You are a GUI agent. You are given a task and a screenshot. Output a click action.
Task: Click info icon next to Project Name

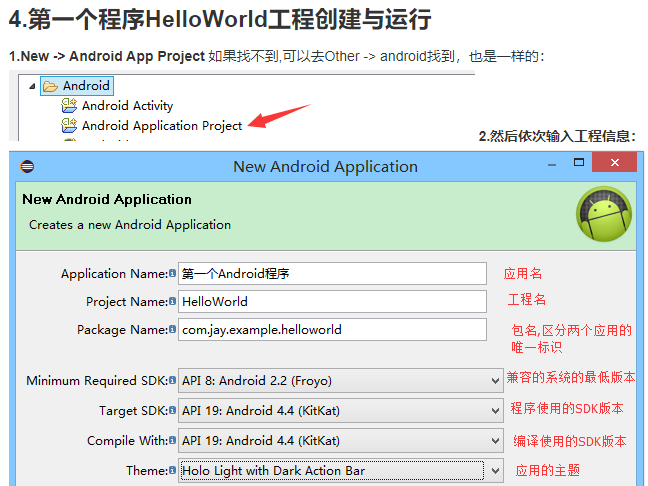coord(172,301)
